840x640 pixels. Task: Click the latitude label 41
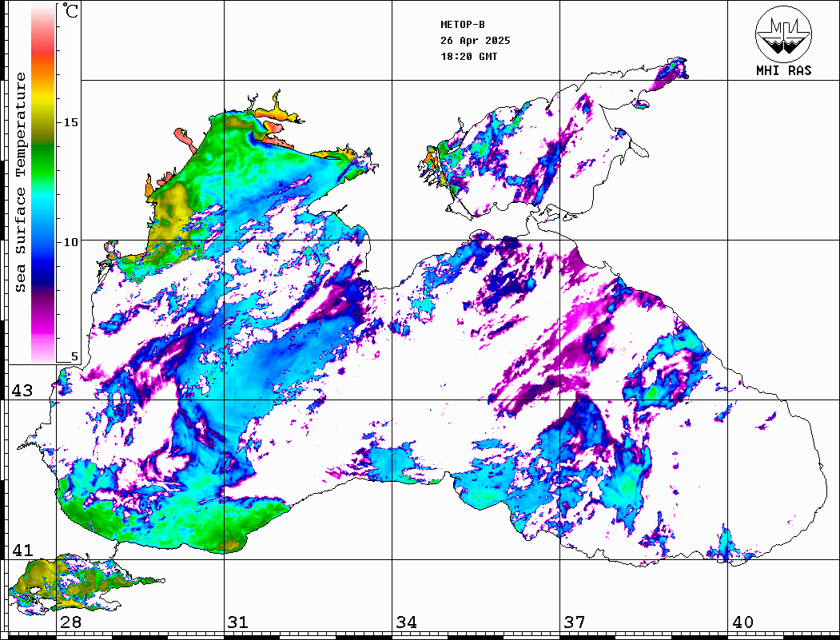point(22,550)
